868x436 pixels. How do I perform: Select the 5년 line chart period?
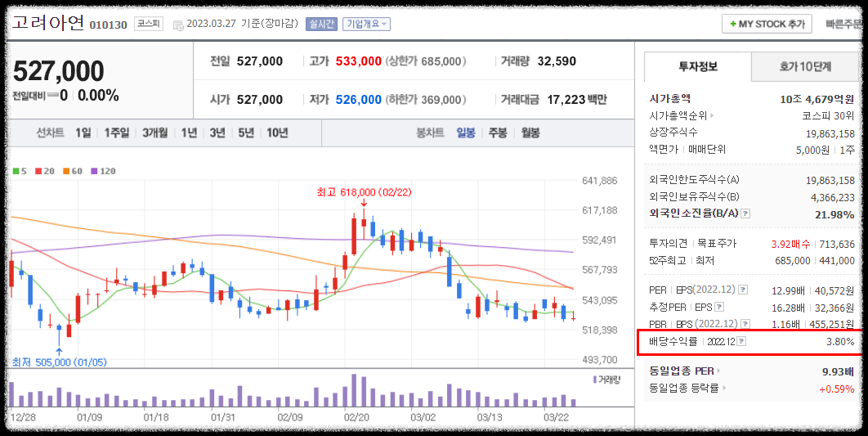pos(246,133)
